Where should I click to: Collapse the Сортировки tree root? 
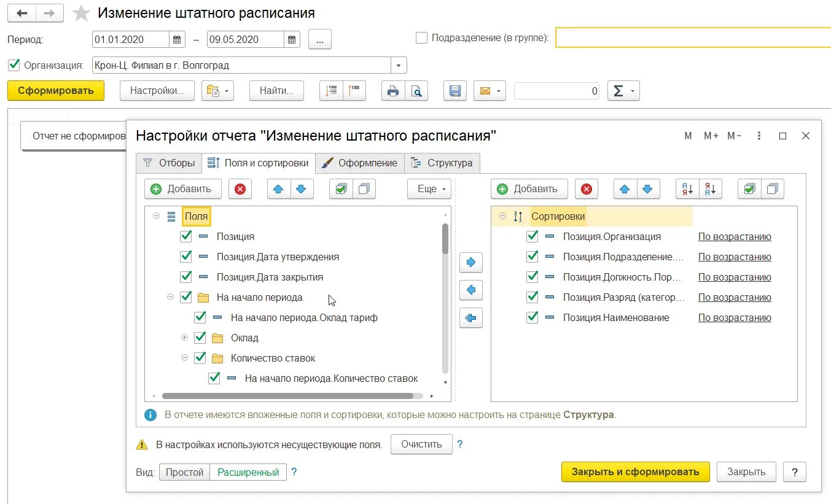(x=502, y=216)
